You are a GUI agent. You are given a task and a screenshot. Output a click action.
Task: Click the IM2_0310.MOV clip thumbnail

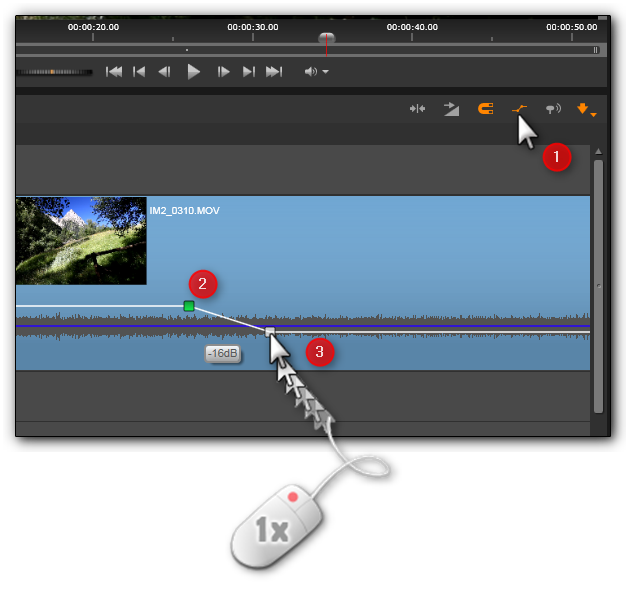81,241
